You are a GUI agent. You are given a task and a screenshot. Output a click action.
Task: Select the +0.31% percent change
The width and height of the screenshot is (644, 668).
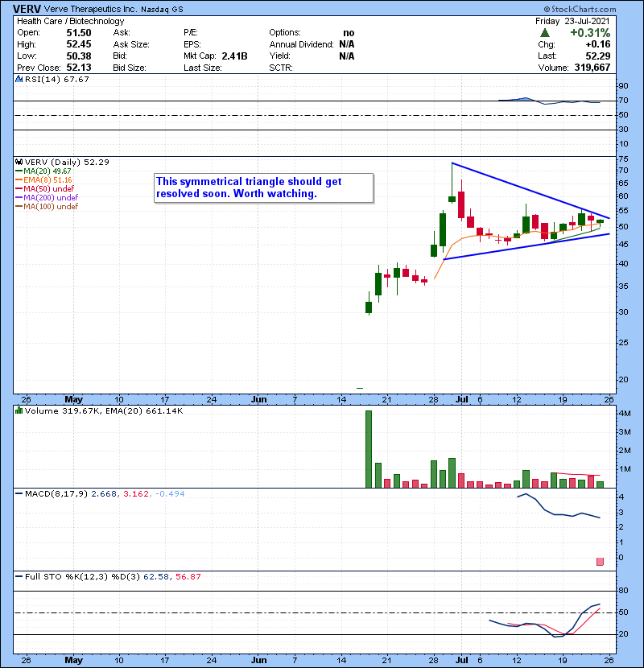(590, 33)
